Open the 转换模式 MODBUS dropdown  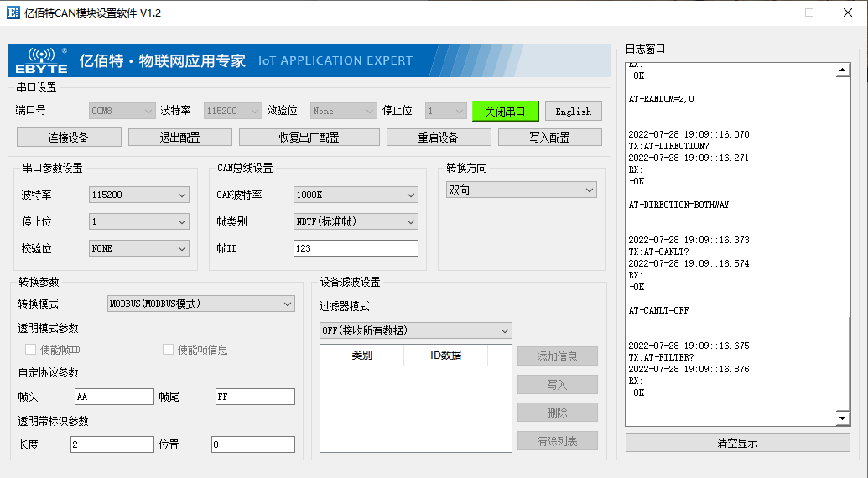[201, 304]
